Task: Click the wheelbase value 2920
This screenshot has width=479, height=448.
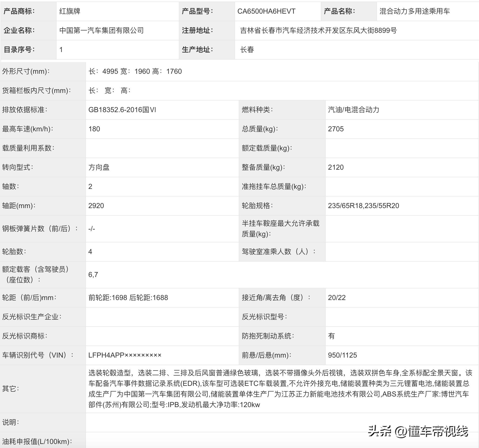Action: pos(96,206)
